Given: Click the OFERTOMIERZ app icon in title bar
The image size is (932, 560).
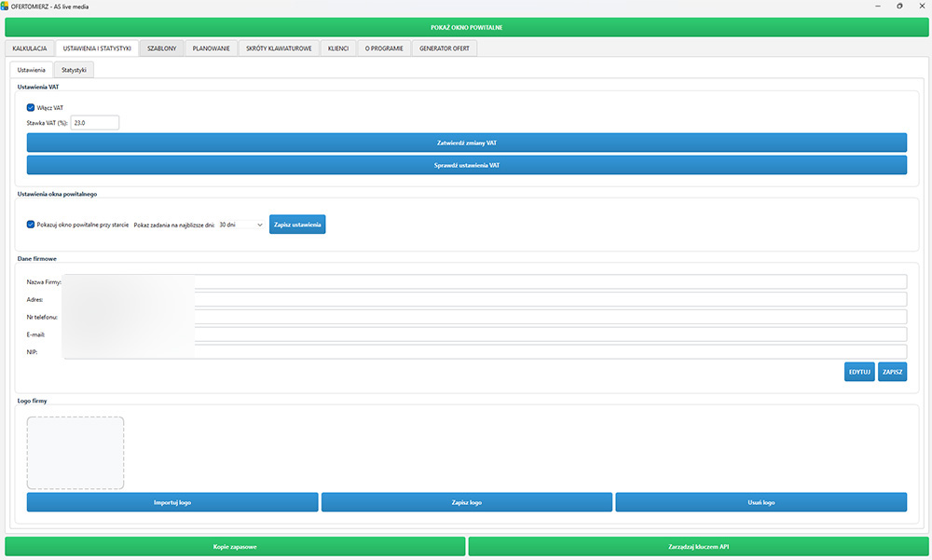Looking at the screenshot, I should coord(6,6).
